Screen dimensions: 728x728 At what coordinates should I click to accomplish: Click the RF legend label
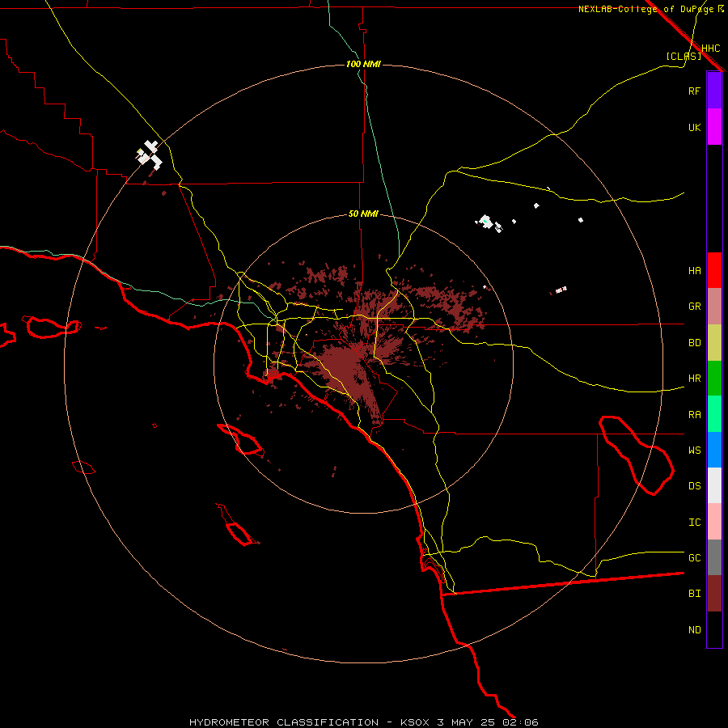point(694,91)
